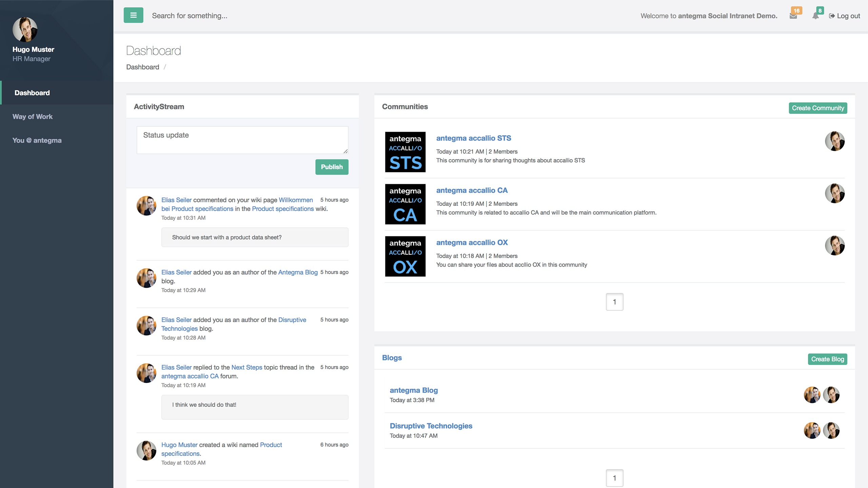The height and width of the screenshot is (488, 868).
Task: Open the Antegma Blog link in activity stream
Action: tap(298, 272)
